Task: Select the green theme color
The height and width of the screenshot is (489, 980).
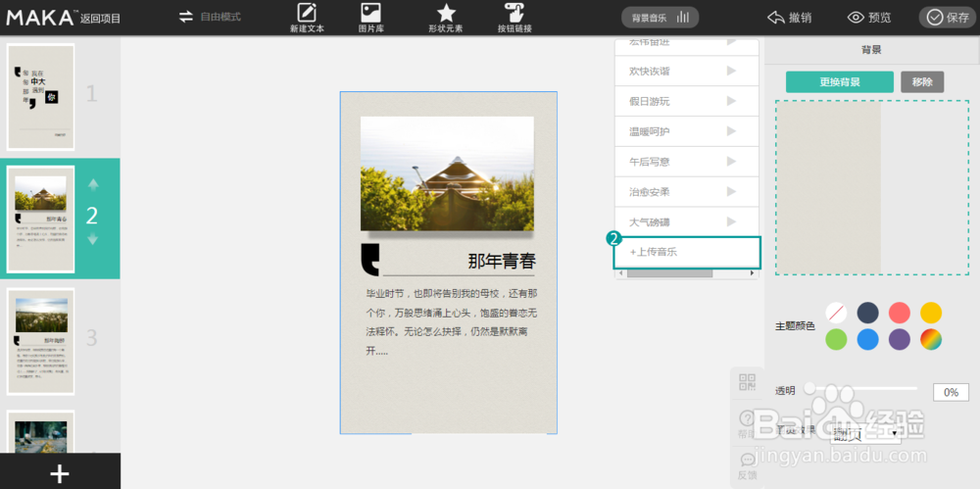Action: 836,339
